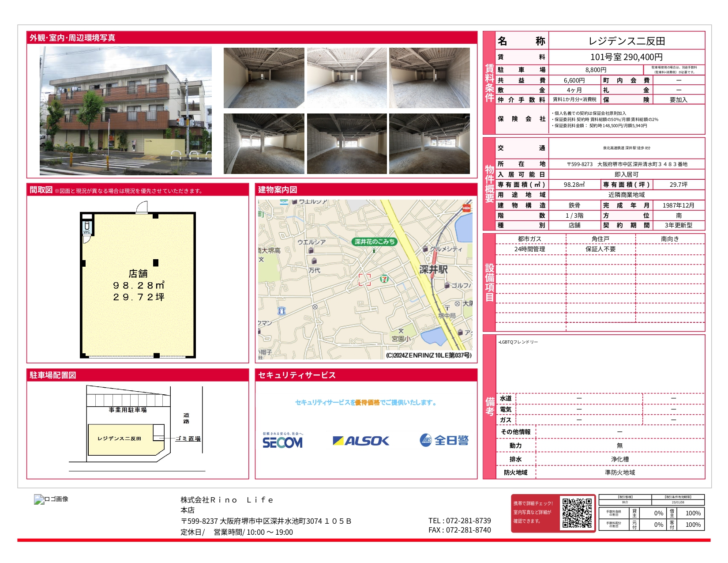Click the area value 98.28㎡ in the table
Viewport: 728px width, 563px height.
click(x=574, y=185)
